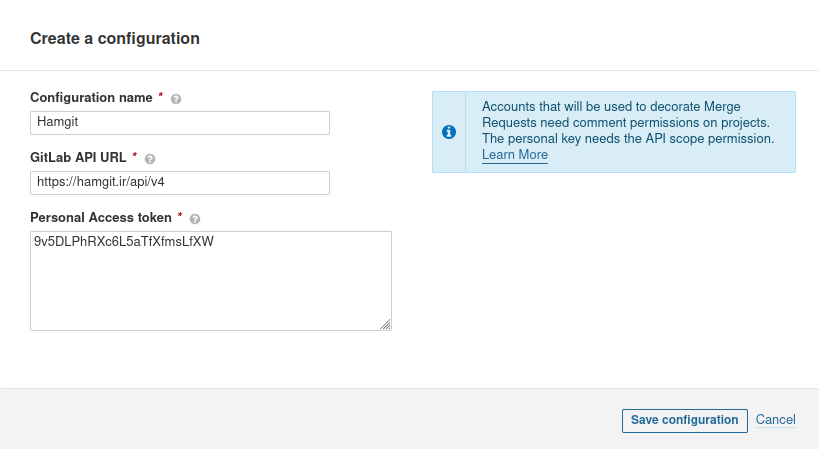Click the Personal Access token label
The width and height of the screenshot is (819, 449).
[101, 218]
